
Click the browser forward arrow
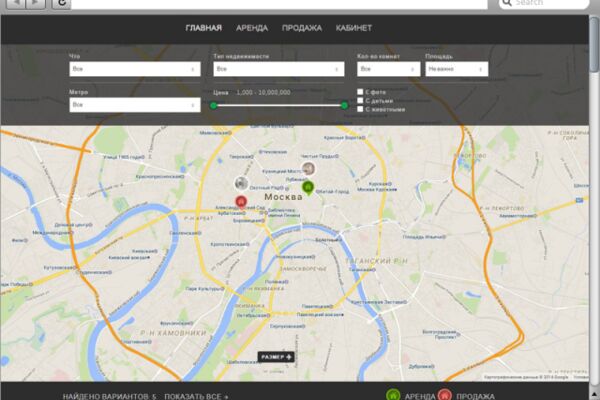(x=36, y=3)
